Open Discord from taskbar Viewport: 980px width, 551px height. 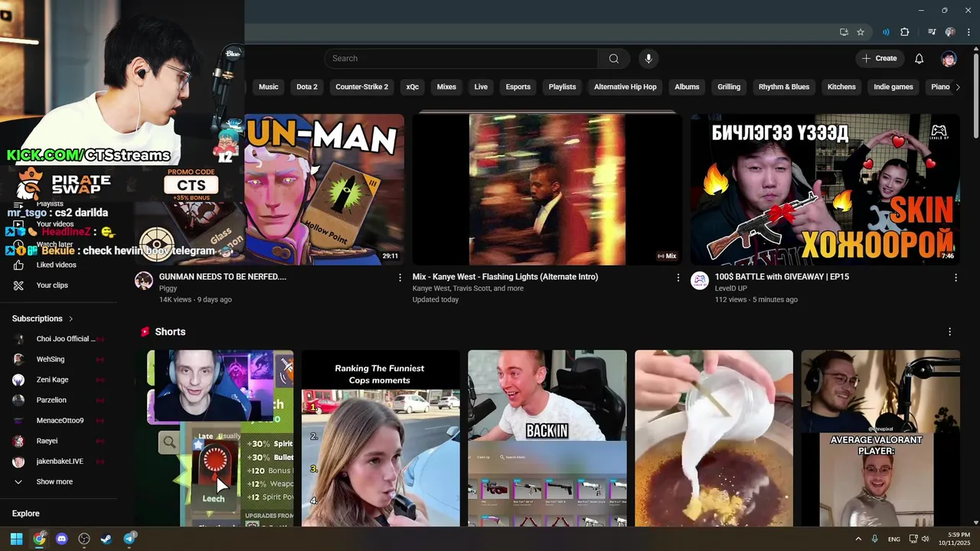(62, 539)
